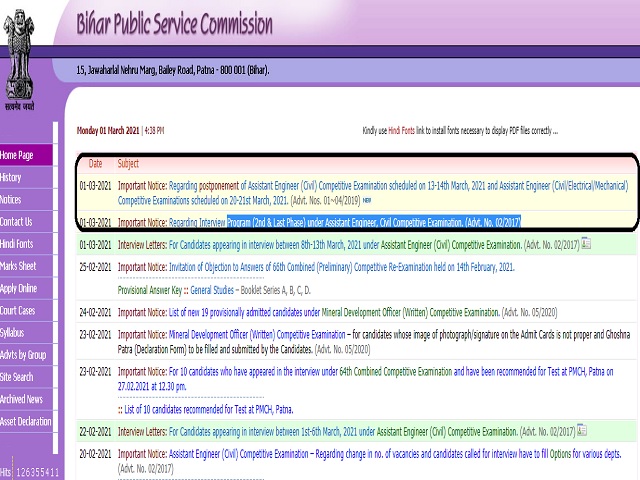The height and width of the screenshot is (480, 640).
Task: Click the 22-02-2021 date cell
Action: pos(95,431)
